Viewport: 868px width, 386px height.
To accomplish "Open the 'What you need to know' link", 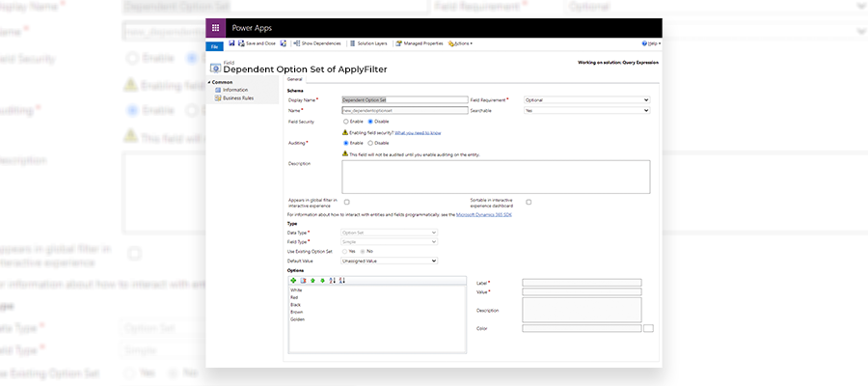I will tap(418, 133).
